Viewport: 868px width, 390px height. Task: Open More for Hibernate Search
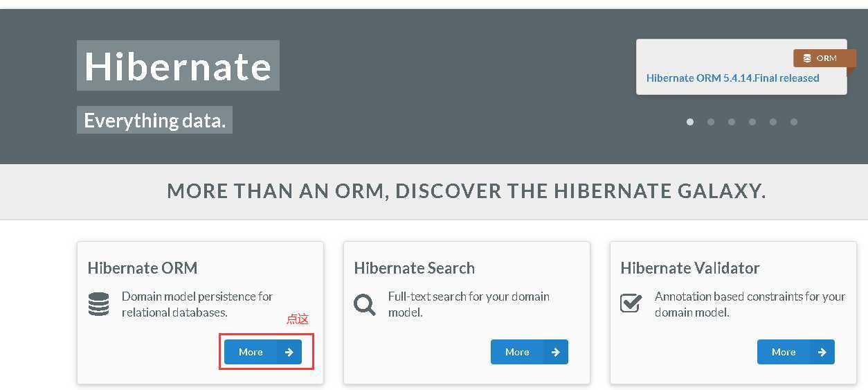[x=530, y=352]
